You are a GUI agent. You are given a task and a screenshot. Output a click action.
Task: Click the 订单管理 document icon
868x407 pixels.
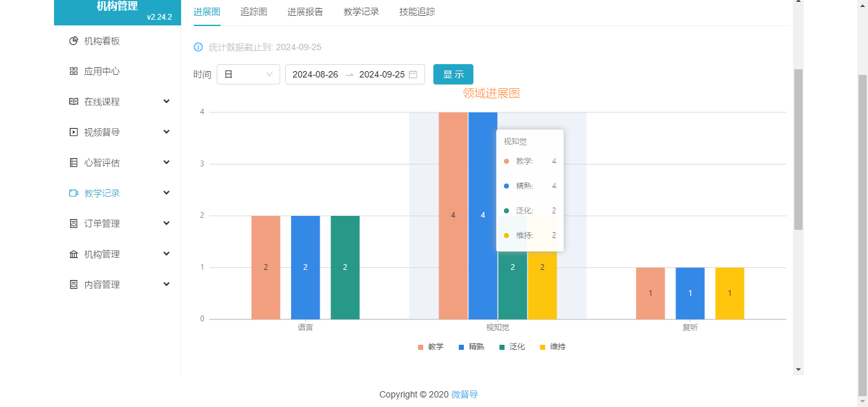point(73,224)
